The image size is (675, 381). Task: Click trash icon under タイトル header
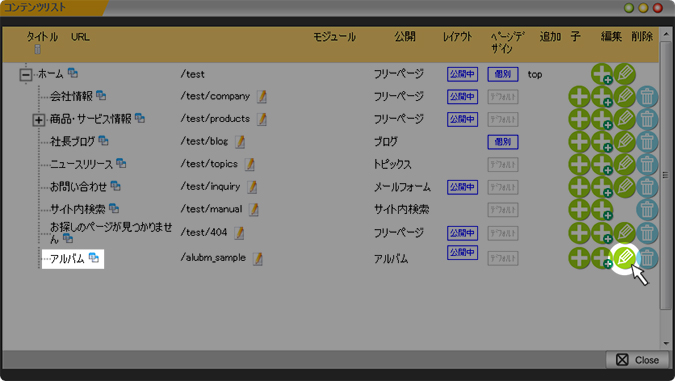click(37, 49)
